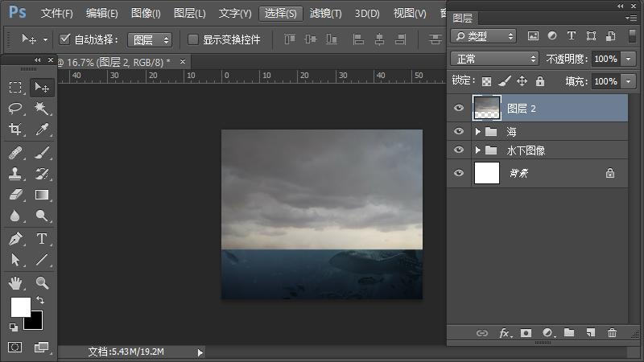Delete layer with trash icon
The height and width of the screenshot is (362, 644).
(x=612, y=332)
